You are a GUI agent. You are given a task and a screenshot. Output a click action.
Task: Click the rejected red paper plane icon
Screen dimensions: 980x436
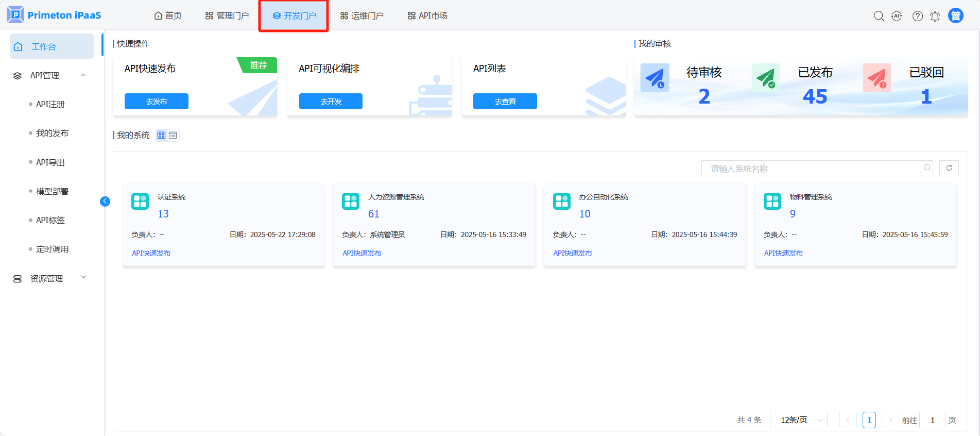877,78
